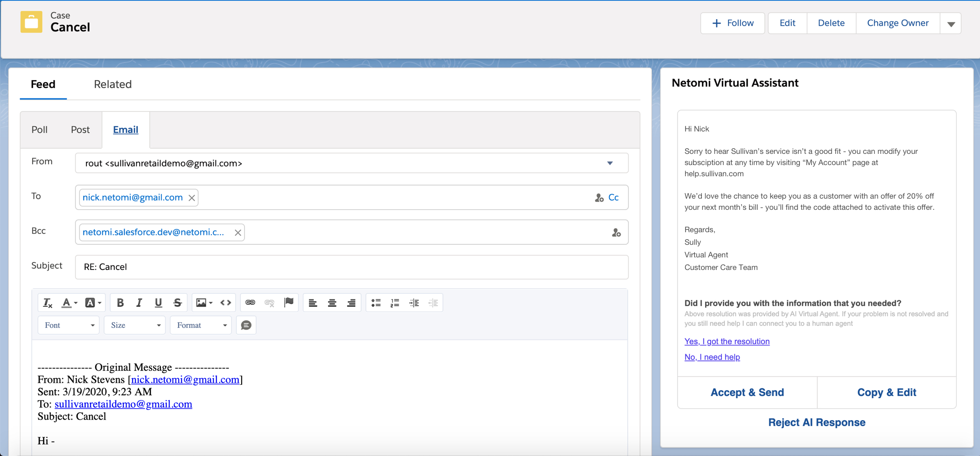980x456 pixels.
Task: Insert a bulleted list
Action: [x=376, y=303]
